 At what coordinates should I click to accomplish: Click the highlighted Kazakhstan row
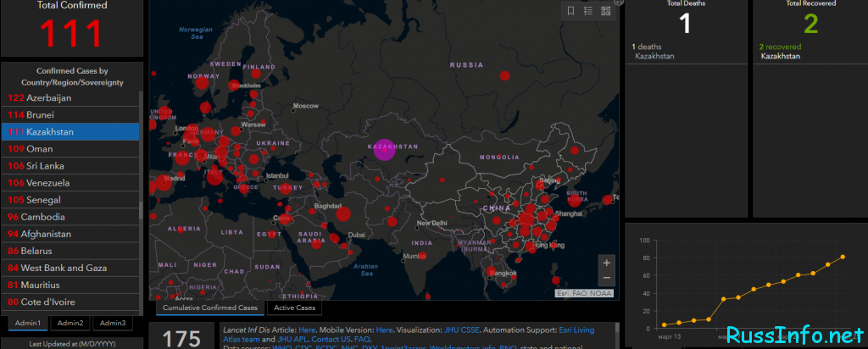coord(70,132)
